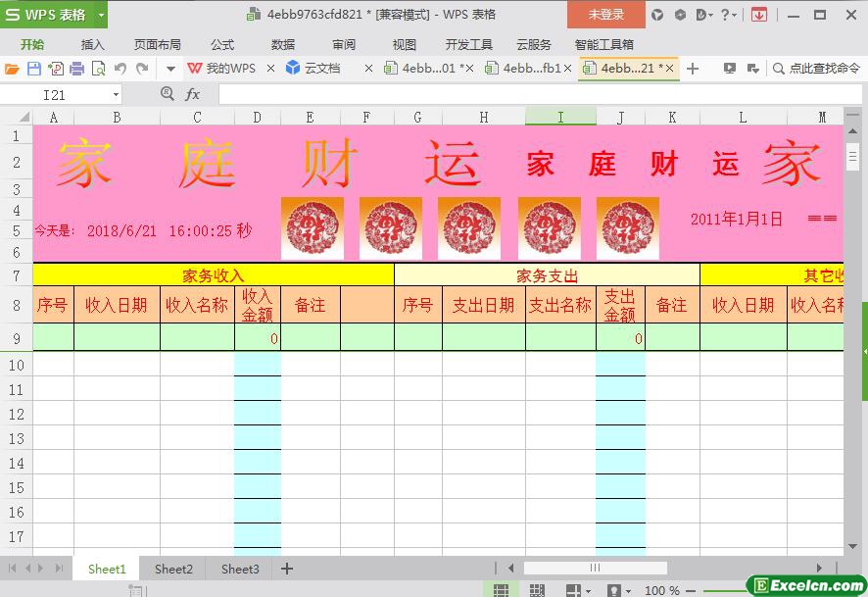Open the 云文档 tab

[x=321, y=69]
